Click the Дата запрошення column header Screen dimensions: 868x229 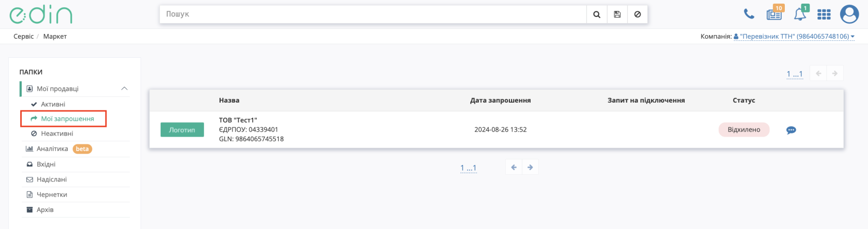pyautogui.click(x=501, y=100)
